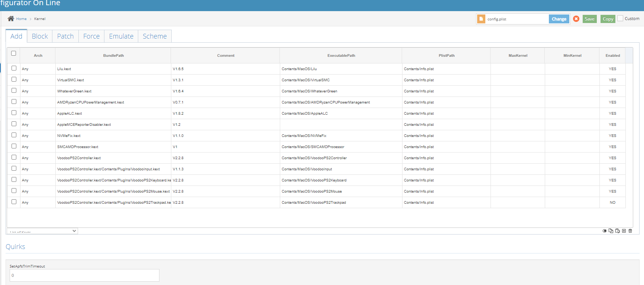The height and width of the screenshot is (285, 644).
Task: Open the List of Kexts dropdown
Action: 42,231
